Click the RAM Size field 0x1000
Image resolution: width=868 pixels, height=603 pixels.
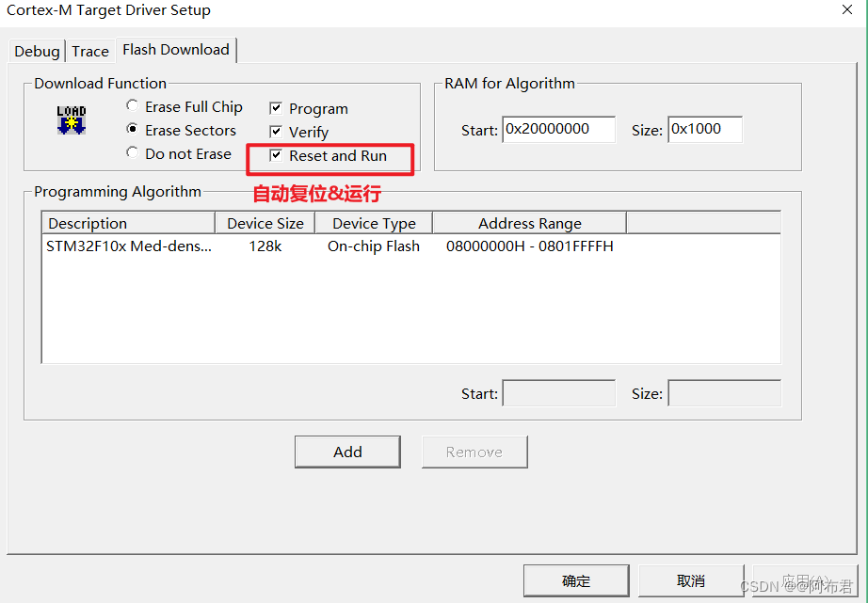tap(705, 130)
